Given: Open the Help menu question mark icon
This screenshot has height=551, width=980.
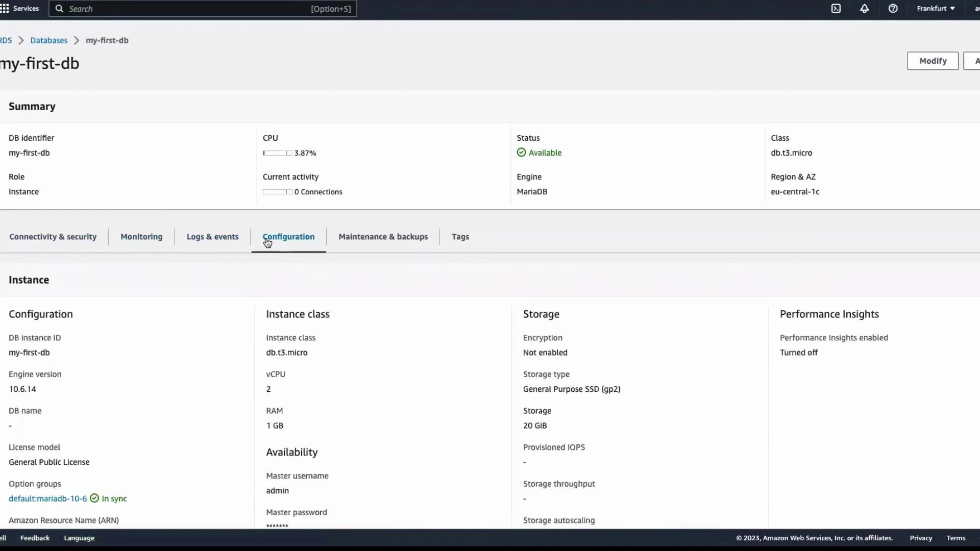Looking at the screenshot, I should 893,9.
